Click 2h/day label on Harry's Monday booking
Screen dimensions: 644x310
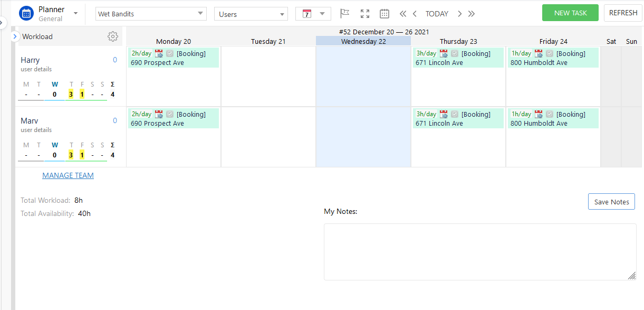coord(141,53)
